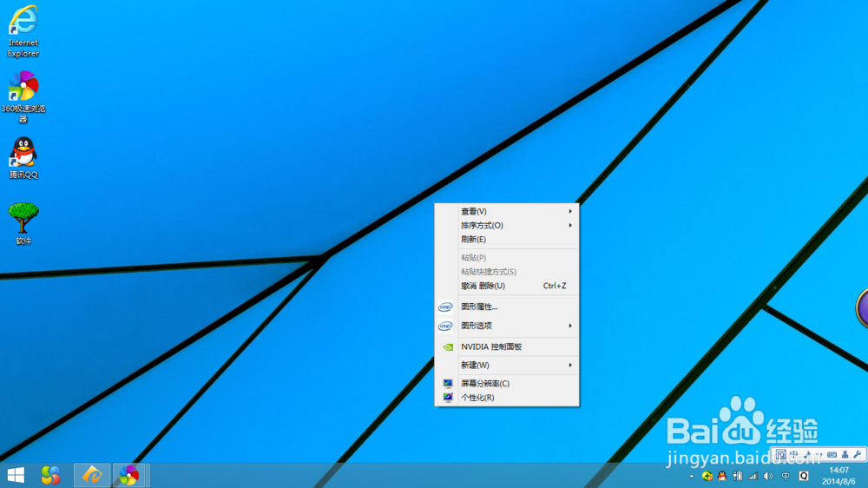This screenshot has height=488, width=868.
Task: Show hidden tray icons arrow
Action: (692, 477)
